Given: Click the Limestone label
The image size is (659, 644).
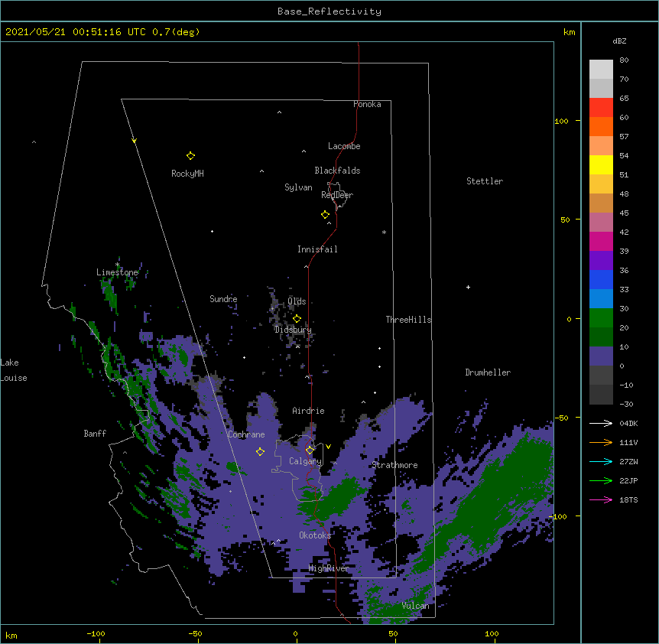Looking at the screenshot, I should pyautogui.click(x=117, y=272).
